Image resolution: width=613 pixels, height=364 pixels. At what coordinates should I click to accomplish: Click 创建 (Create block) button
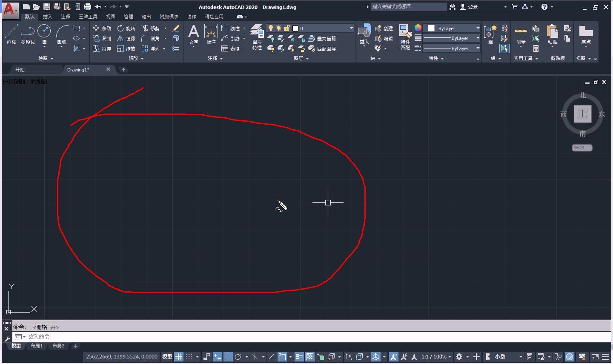(384, 28)
